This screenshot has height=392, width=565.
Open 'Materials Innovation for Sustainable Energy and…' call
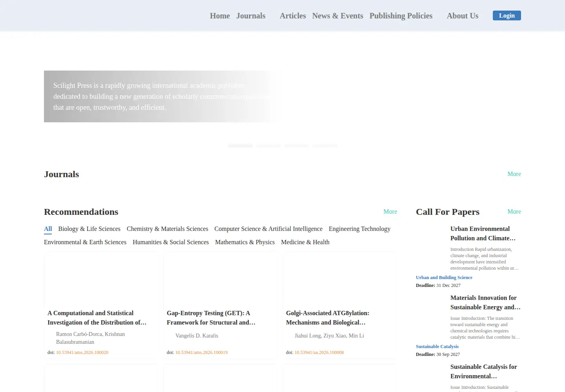click(485, 303)
